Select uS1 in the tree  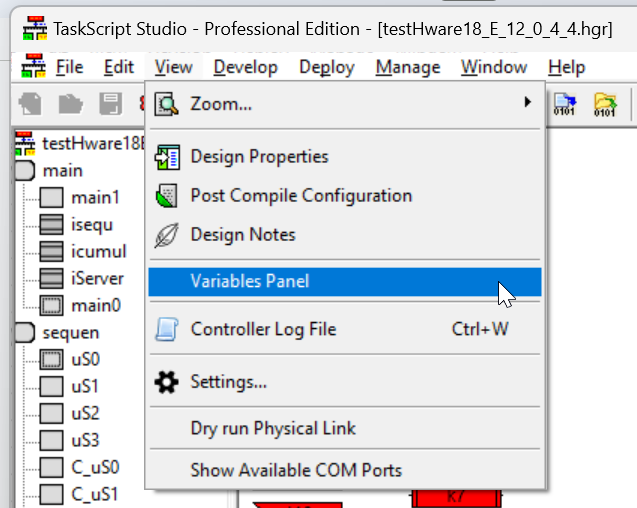pos(85,386)
